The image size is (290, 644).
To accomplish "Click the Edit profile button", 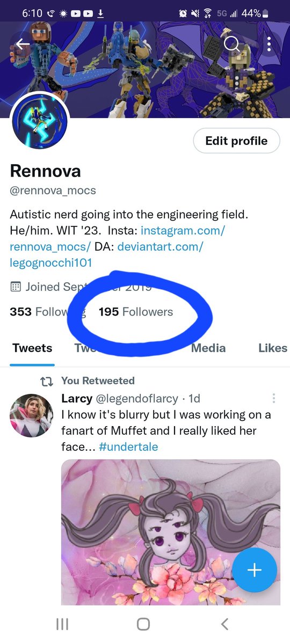I will [236, 141].
